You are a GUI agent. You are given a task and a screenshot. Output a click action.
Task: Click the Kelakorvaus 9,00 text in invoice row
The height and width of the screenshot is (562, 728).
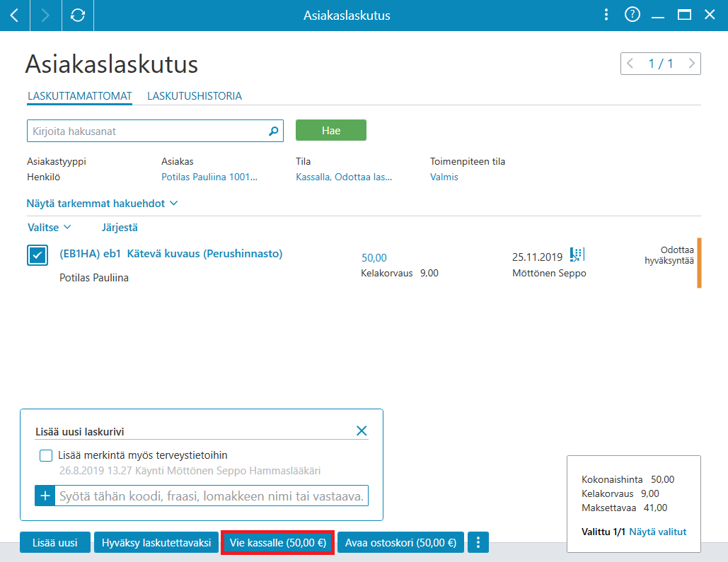(x=400, y=274)
